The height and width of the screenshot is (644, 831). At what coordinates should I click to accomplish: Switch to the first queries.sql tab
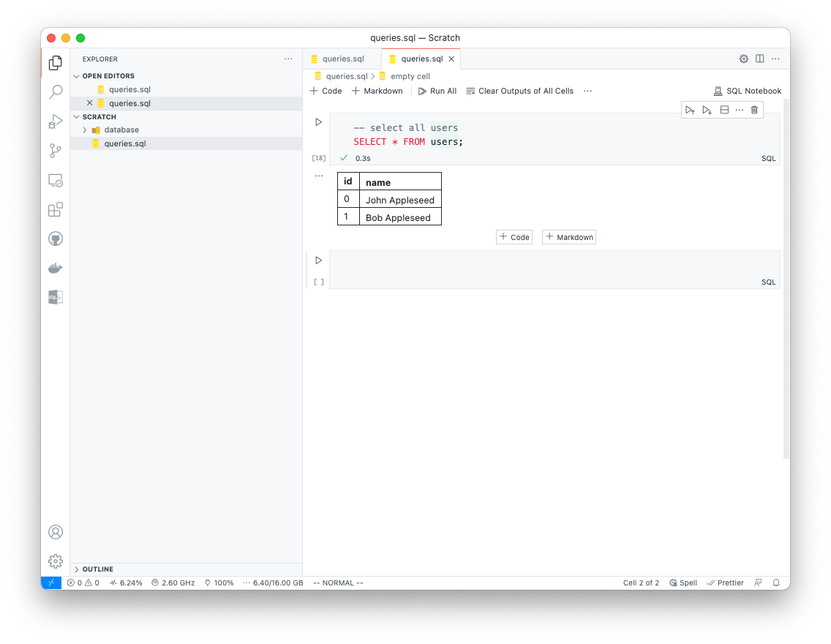click(342, 59)
